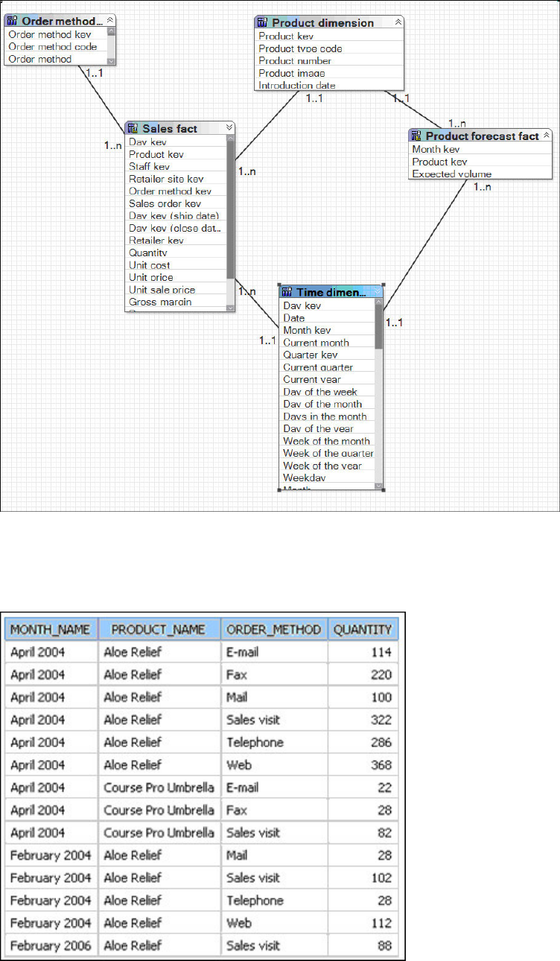Click the Sales fact table icon
This screenshot has width=560, height=961.
point(133,128)
